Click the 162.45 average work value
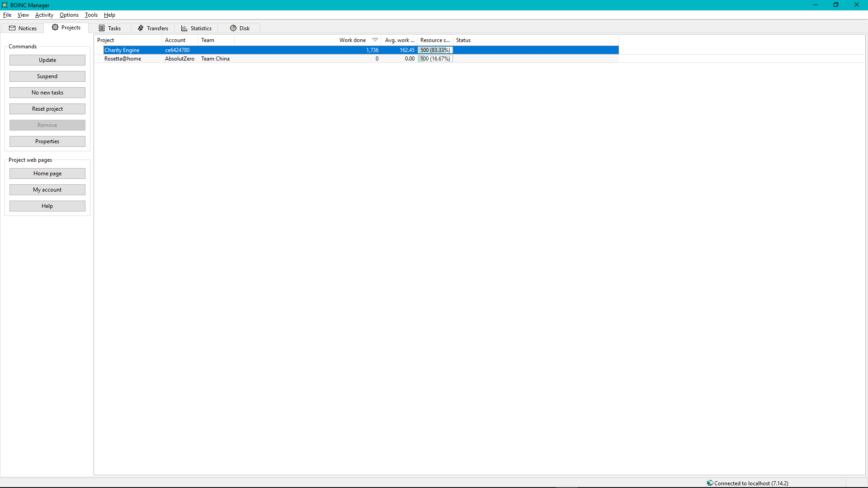Image resolution: width=868 pixels, height=488 pixels. (407, 50)
